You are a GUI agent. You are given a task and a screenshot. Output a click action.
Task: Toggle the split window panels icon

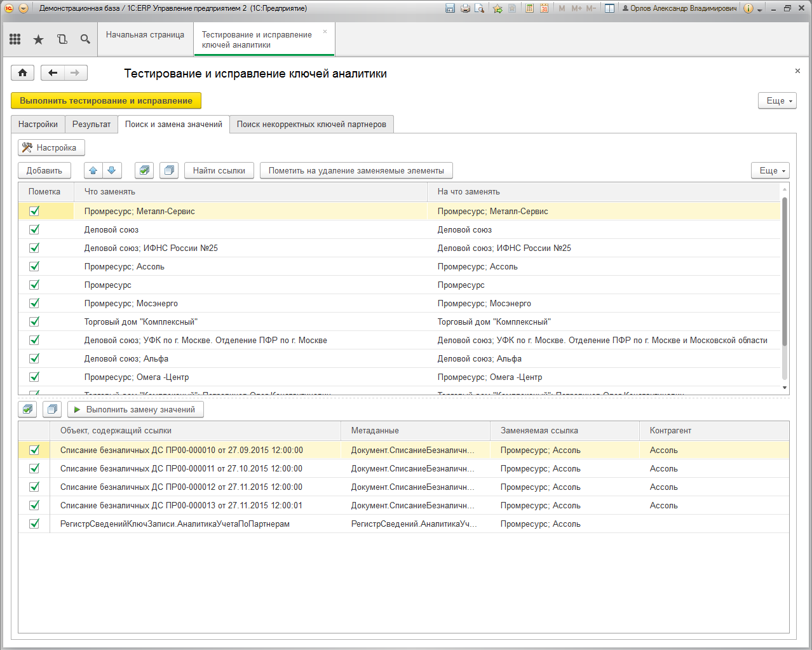[x=609, y=8]
